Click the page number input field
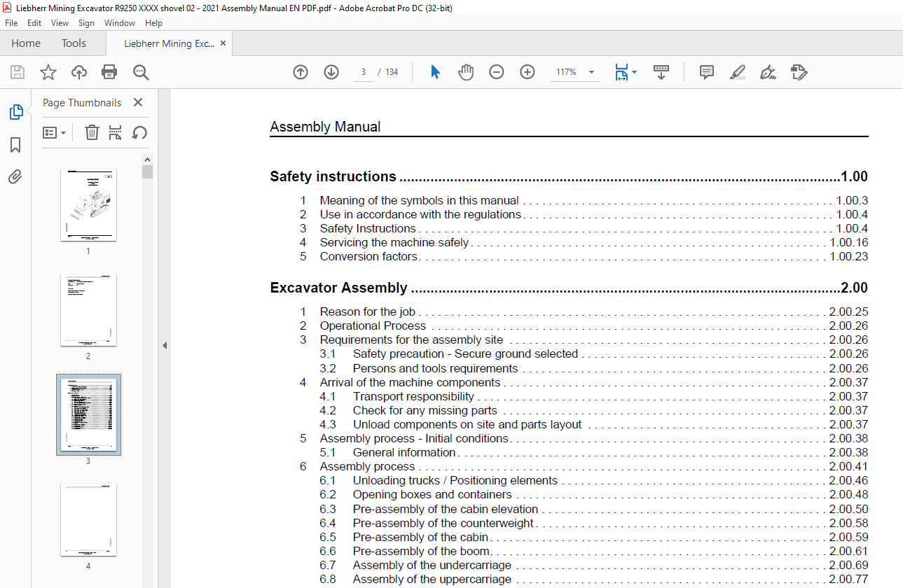 tap(364, 72)
